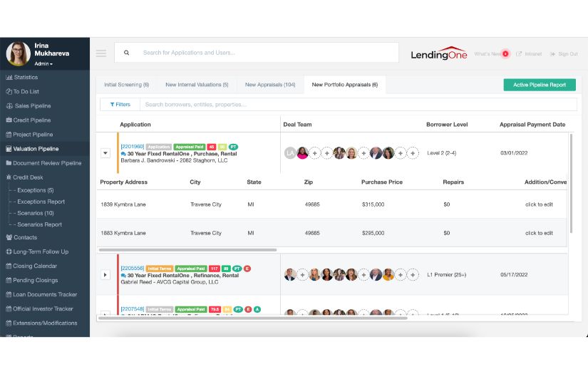Click chat icon beside Refinance, Rental loan
Viewport: 588px width, 374px height.
click(123, 276)
